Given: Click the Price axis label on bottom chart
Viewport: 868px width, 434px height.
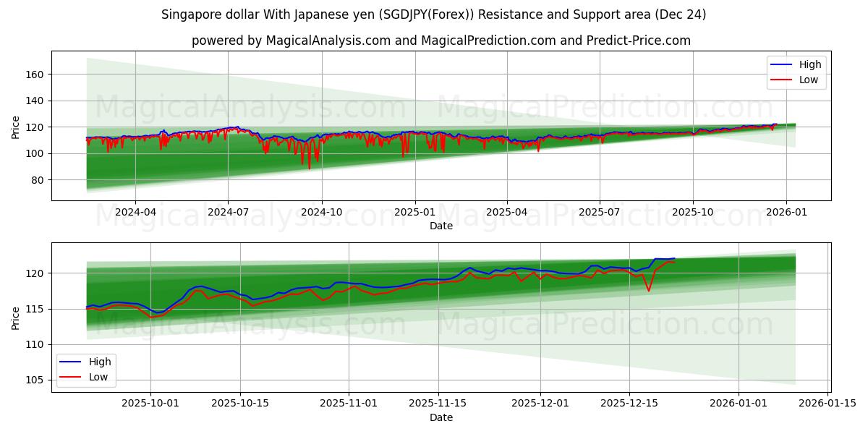Looking at the screenshot, I should 16,318.
